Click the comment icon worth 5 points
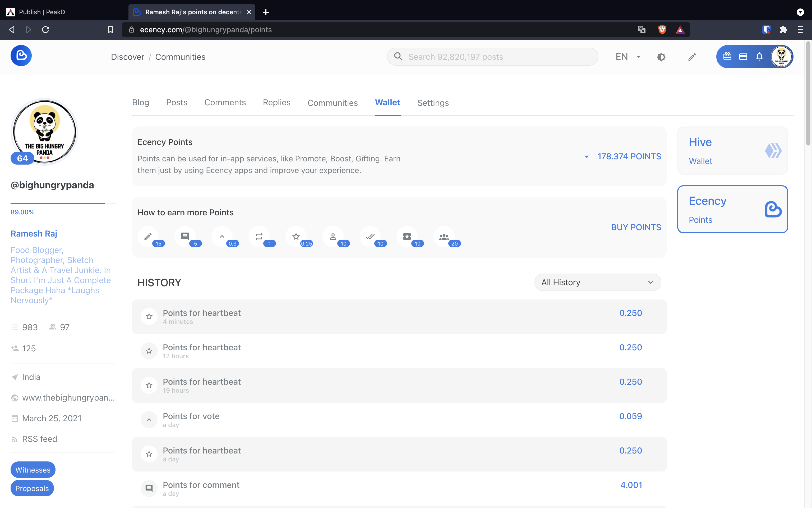This screenshot has height=508, width=812. pyautogui.click(x=185, y=237)
